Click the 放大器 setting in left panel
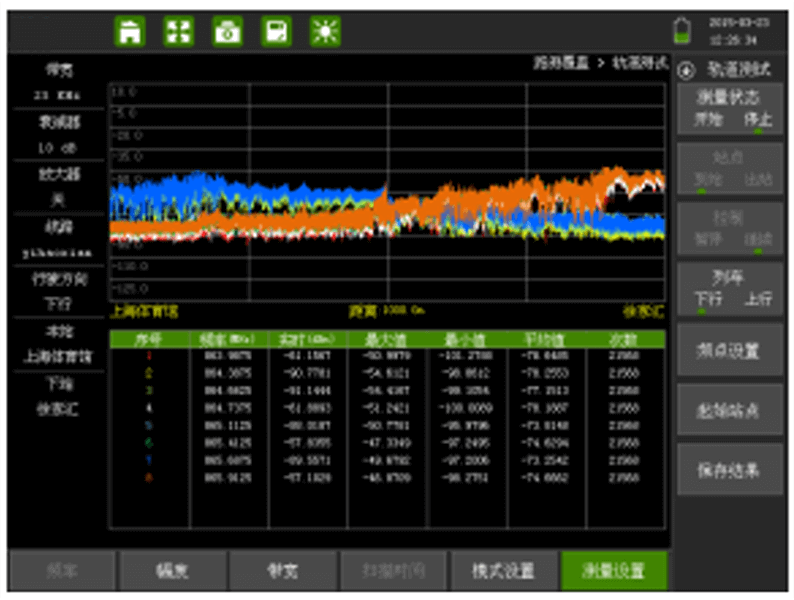 [58, 187]
